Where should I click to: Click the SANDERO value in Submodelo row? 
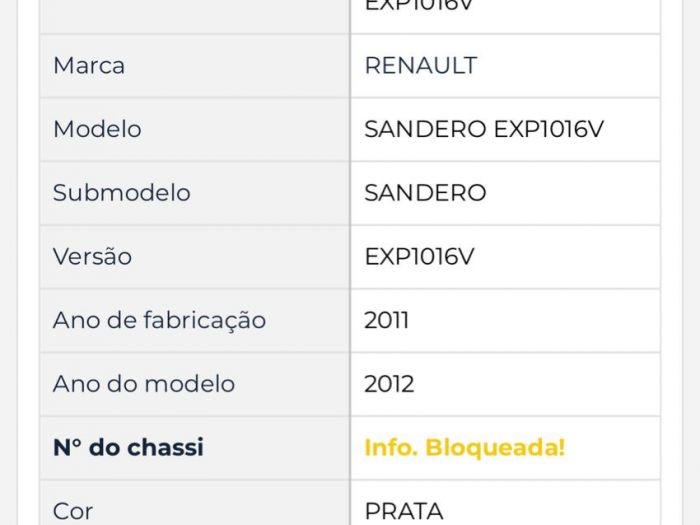click(x=425, y=193)
